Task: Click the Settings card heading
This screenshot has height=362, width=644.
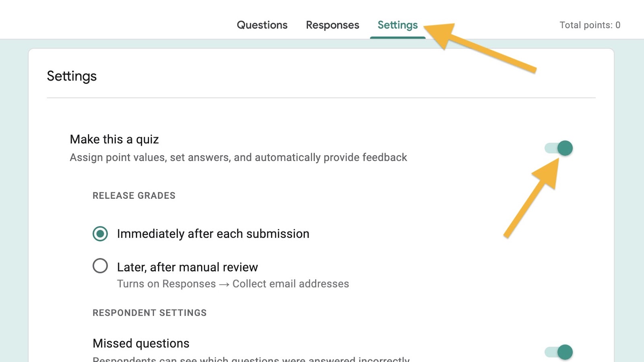Action: (x=72, y=76)
